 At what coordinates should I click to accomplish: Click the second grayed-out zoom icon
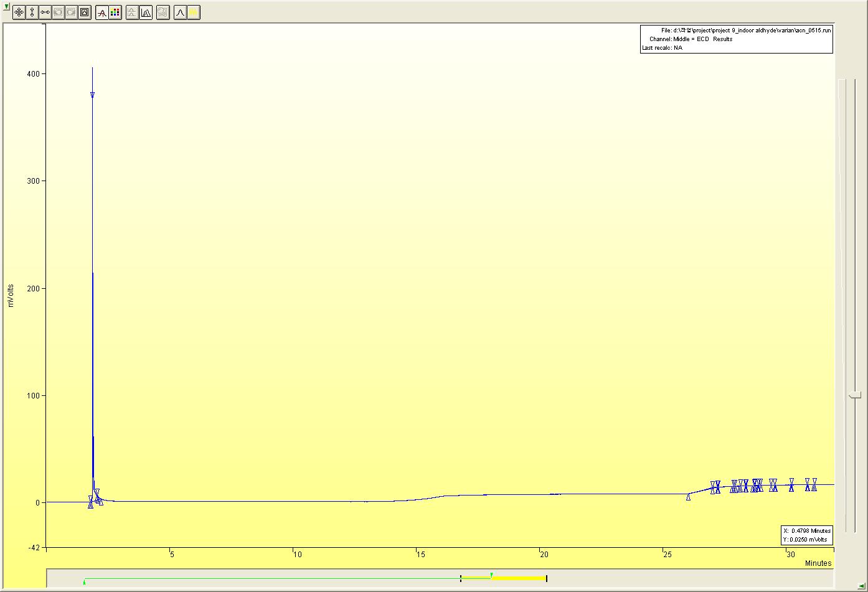pos(71,12)
